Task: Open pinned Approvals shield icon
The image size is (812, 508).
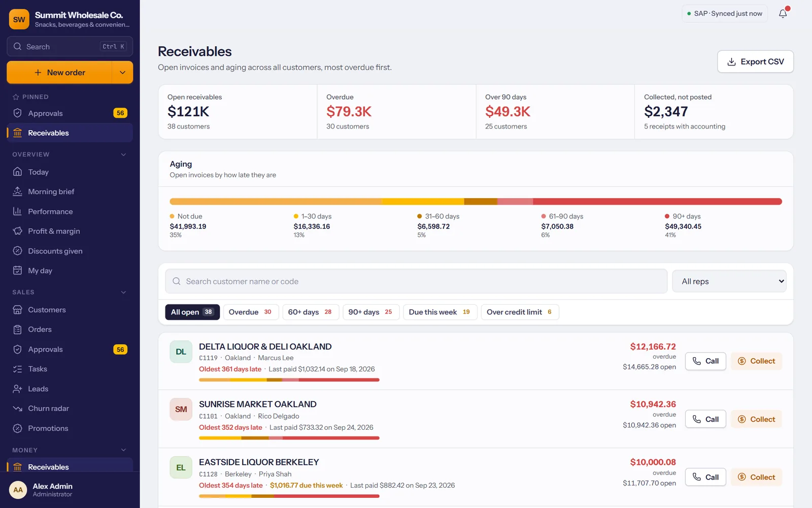Action: coord(18,113)
